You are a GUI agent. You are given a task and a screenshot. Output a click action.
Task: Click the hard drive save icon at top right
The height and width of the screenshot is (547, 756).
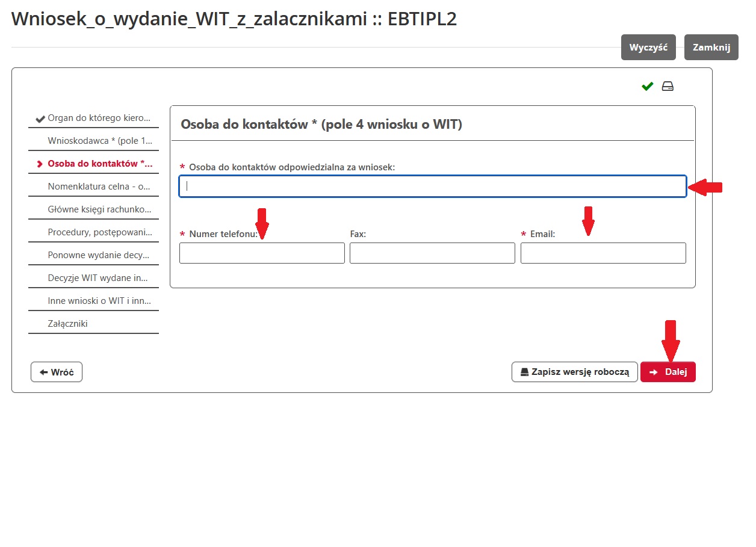coord(668,86)
